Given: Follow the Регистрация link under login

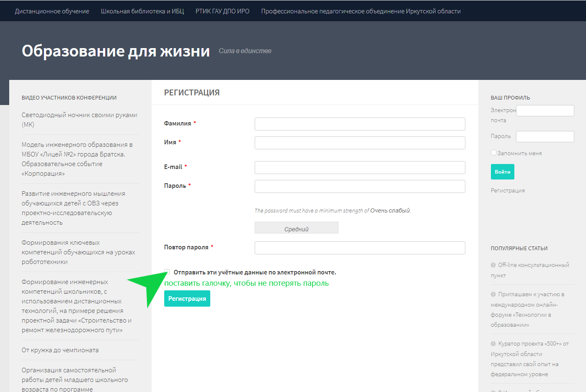Looking at the screenshot, I should (508, 190).
